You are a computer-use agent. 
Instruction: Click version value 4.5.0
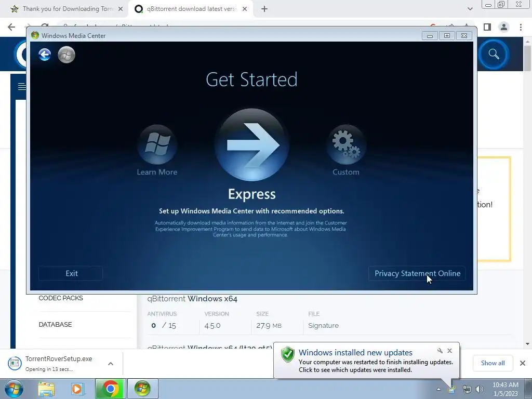(212, 325)
